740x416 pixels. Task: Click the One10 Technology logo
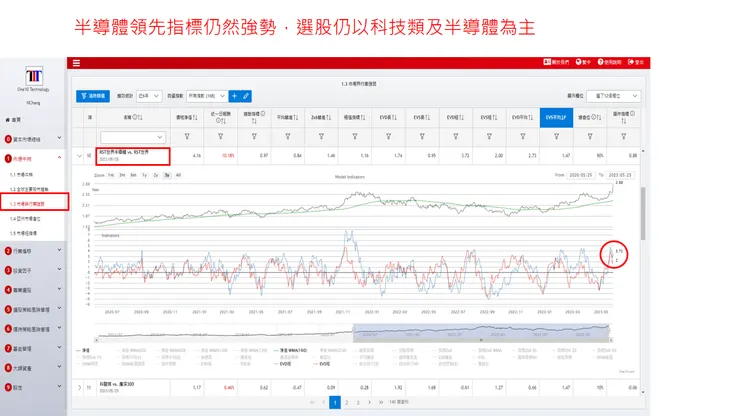(x=34, y=76)
